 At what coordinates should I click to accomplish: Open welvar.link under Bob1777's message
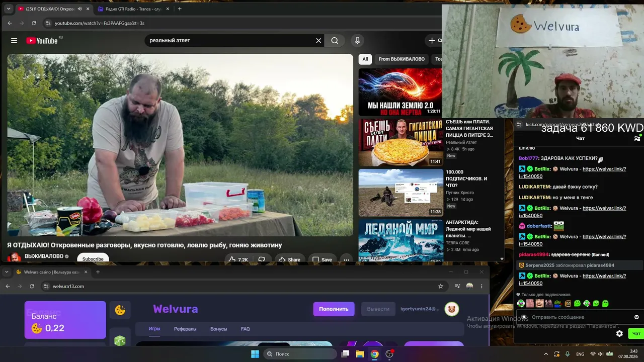click(x=573, y=172)
